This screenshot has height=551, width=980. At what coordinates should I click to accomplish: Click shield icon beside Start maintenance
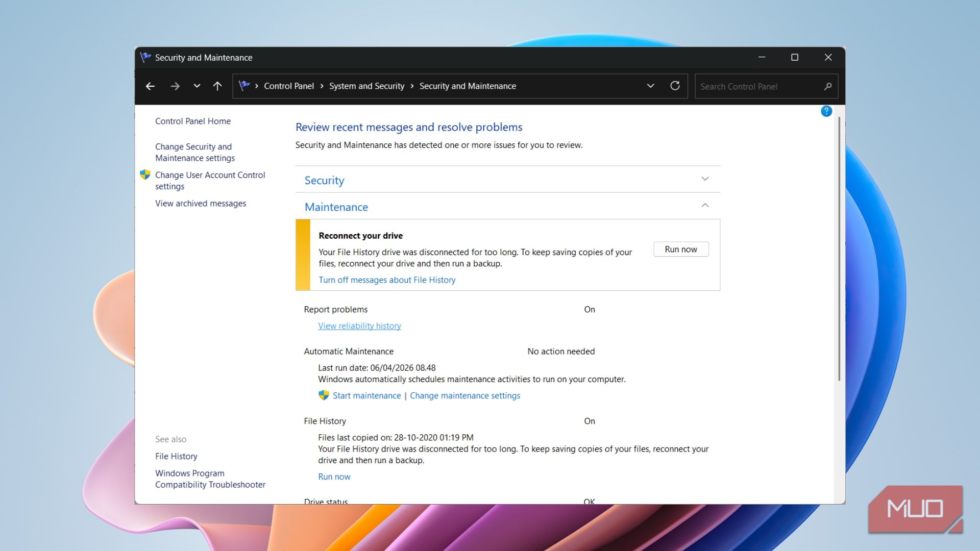pos(324,395)
